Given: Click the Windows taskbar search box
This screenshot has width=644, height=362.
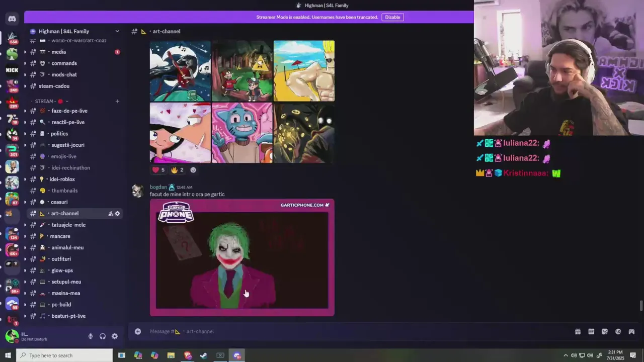Looking at the screenshot, I should point(64,355).
